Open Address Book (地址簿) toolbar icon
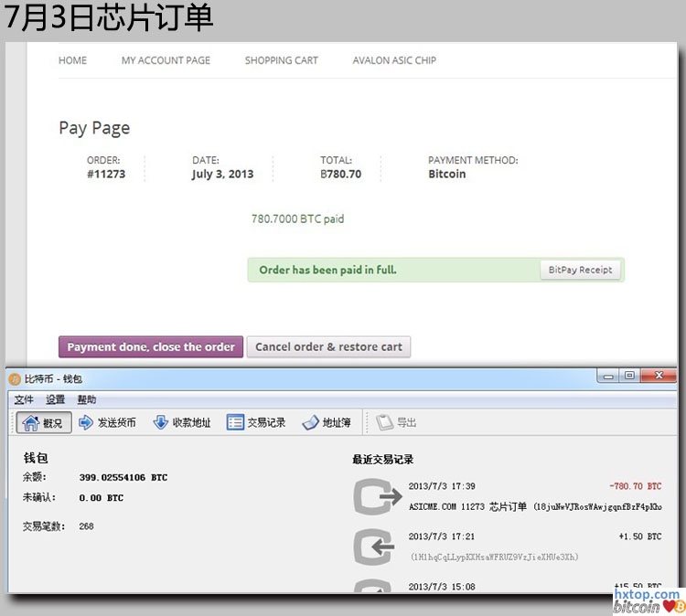Viewport: 686px width, 616px height. (x=310, y=422)
